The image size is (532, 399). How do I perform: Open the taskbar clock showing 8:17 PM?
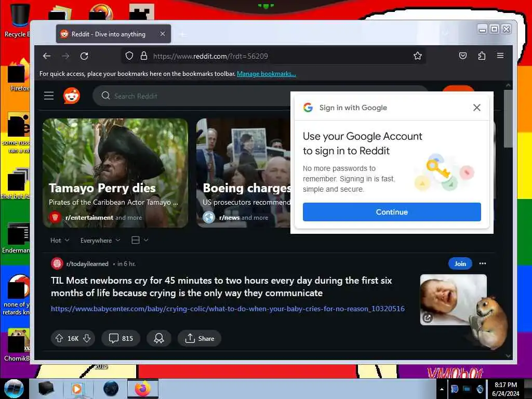pyautogui.click(x=506, y=389)
